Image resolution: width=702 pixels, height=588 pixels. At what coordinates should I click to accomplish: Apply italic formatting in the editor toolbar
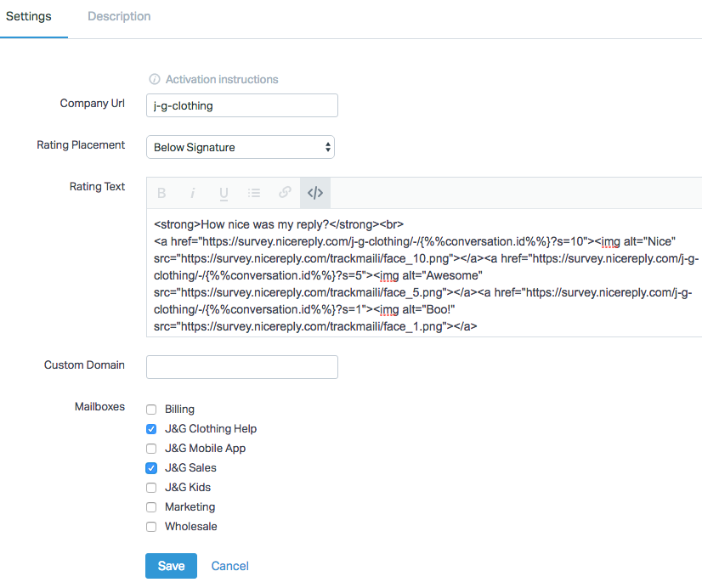point(193,193)
